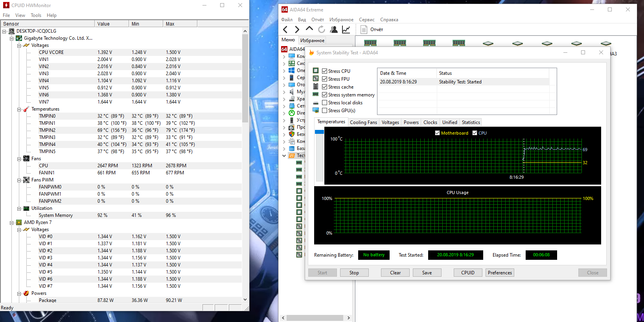
Task: Click the Windows logo icon in AIDA64 tree
Action: pos(292,70)
